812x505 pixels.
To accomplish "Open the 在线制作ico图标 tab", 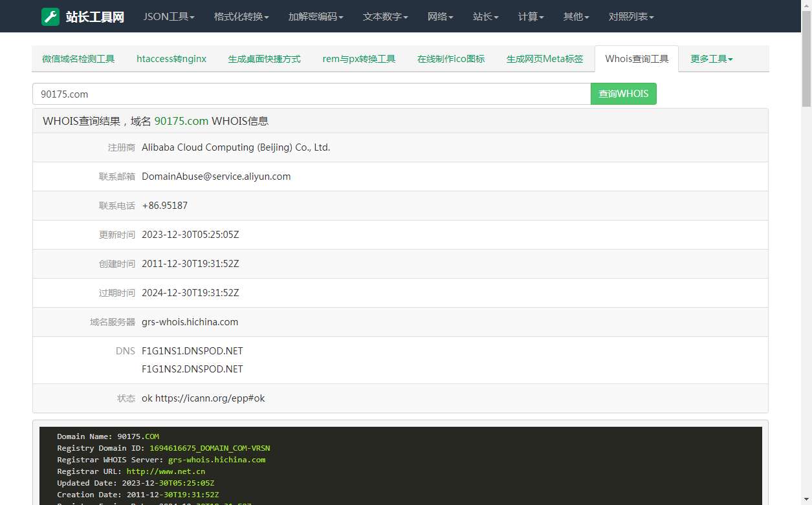I will point(451,59).
